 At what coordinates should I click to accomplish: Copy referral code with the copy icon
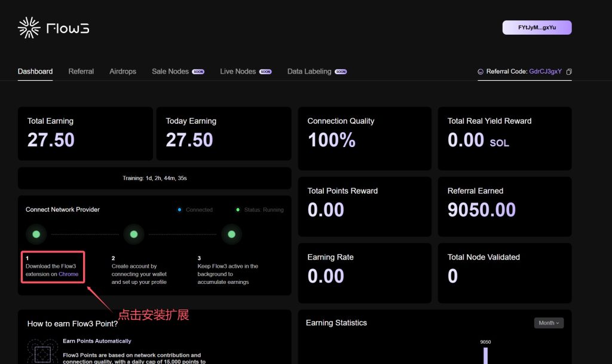569,71
